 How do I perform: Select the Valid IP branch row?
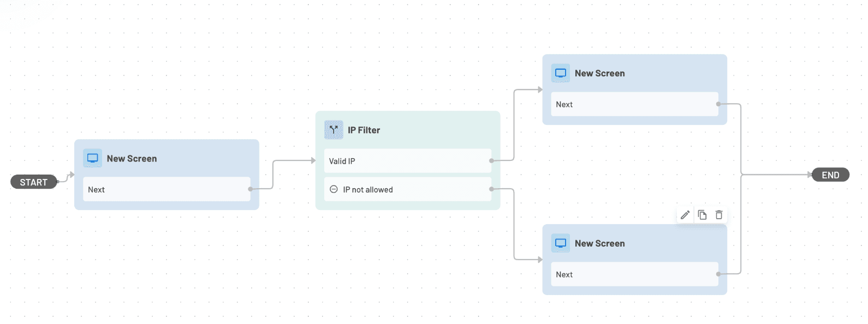[x=407, y=160]
